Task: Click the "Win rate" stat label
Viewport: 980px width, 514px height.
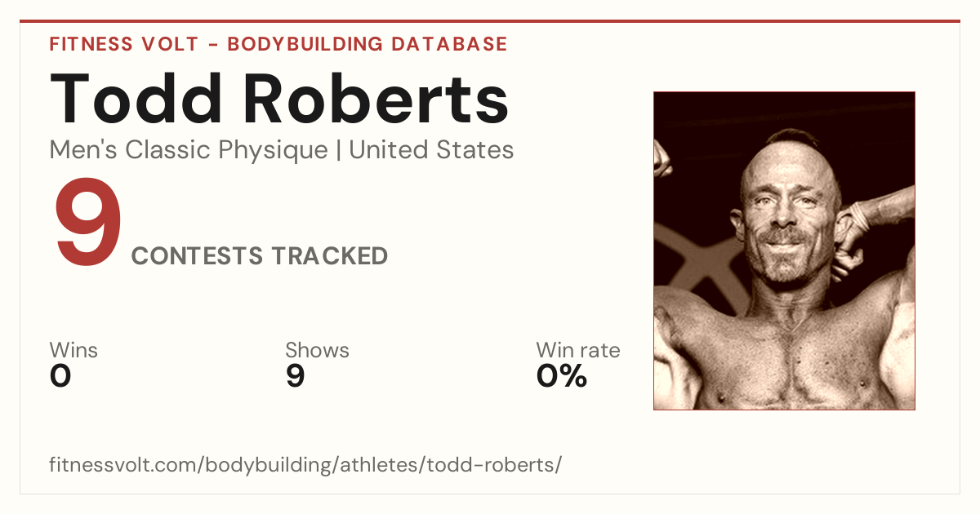Action: pos(578,350)
